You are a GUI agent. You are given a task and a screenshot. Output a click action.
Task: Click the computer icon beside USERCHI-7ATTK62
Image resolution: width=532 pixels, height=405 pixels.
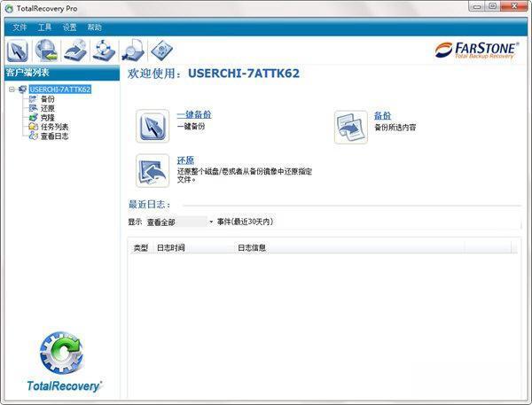point(23,90)
